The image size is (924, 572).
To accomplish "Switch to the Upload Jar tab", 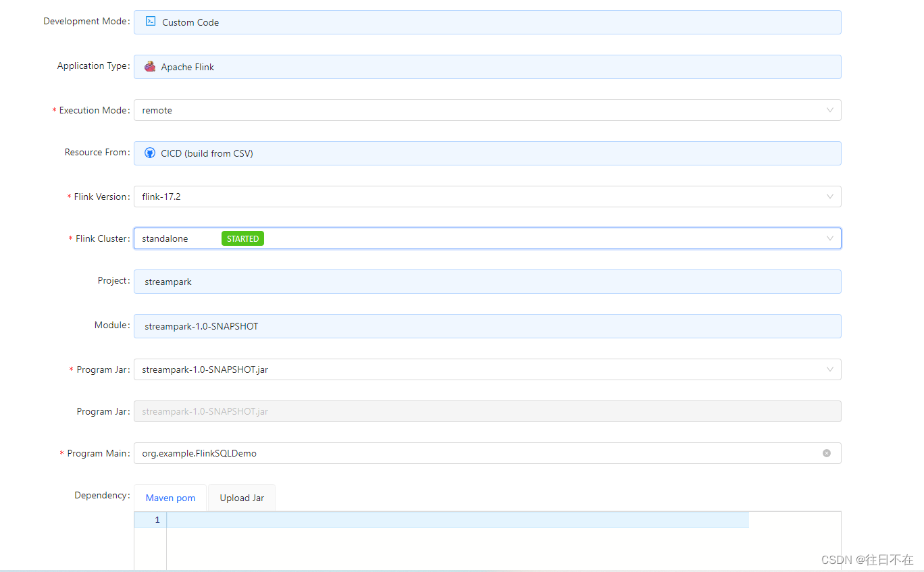I will click(242, 498).
